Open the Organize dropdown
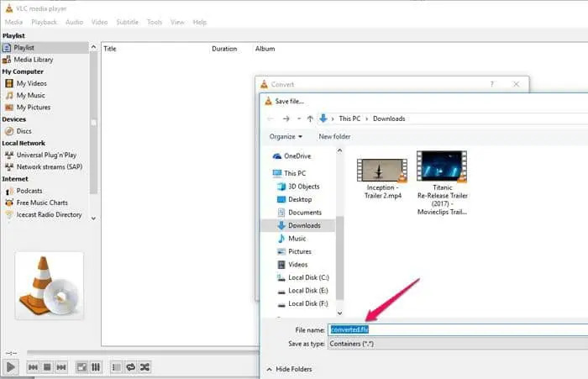The height and width of the screenshot is (379, 588). [286, 136]
